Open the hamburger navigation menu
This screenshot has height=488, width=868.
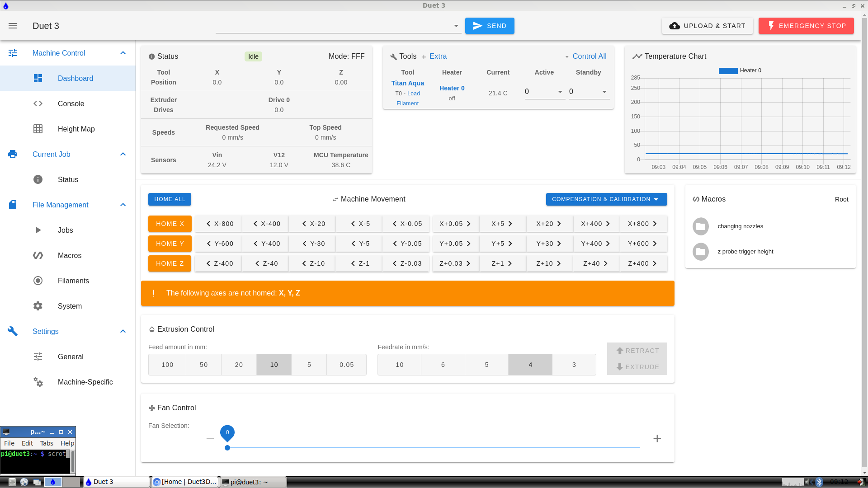tap(13, 26)
